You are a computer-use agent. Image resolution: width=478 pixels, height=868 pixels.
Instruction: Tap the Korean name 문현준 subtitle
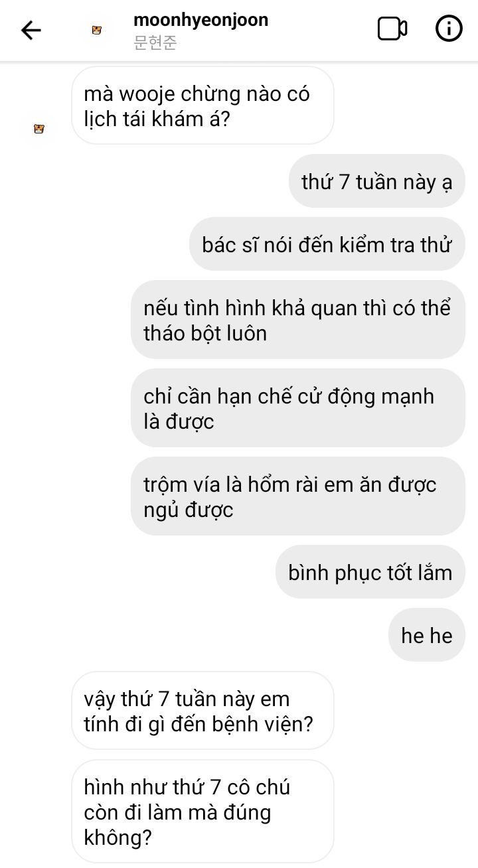pyautogui.click(x=155, y=44)
